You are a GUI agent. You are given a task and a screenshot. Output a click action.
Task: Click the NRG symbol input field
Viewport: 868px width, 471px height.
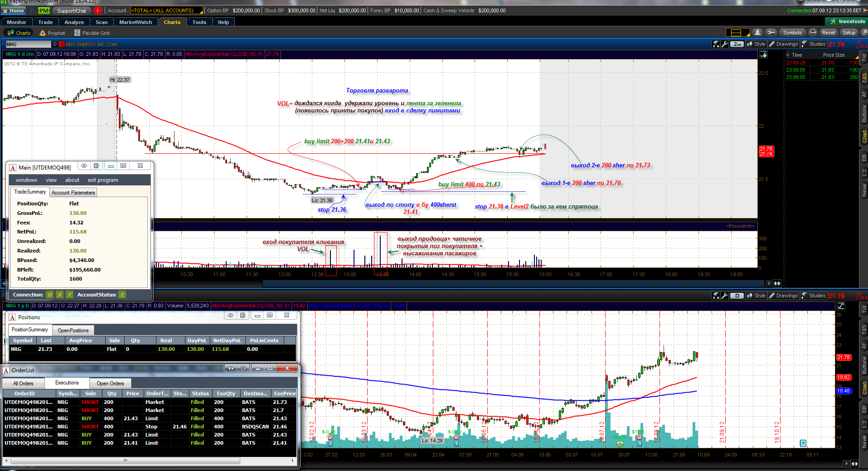coord(28,44)
